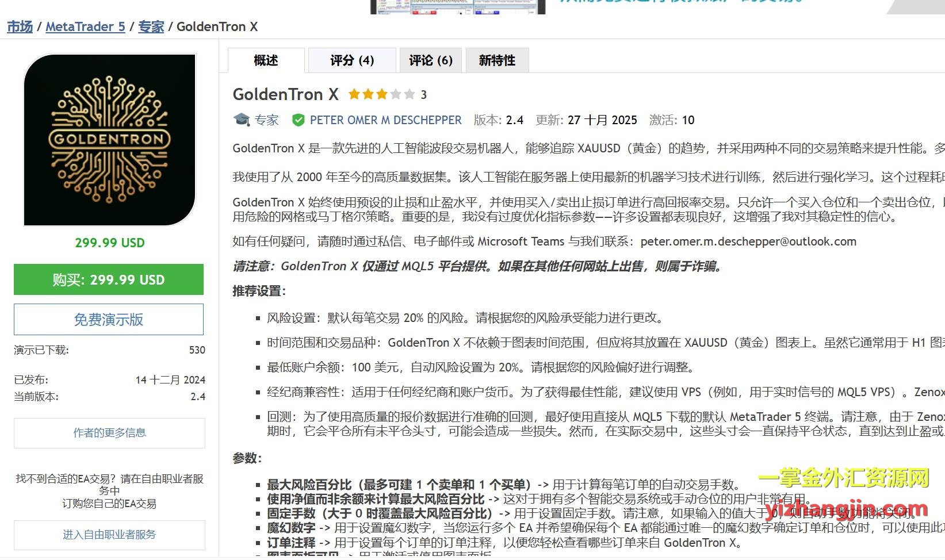Go to 市场 breadcrumb link
Image resolution: width=945 pixels, height=560 pixels.
pyautogui.click(x=20, y=26)
